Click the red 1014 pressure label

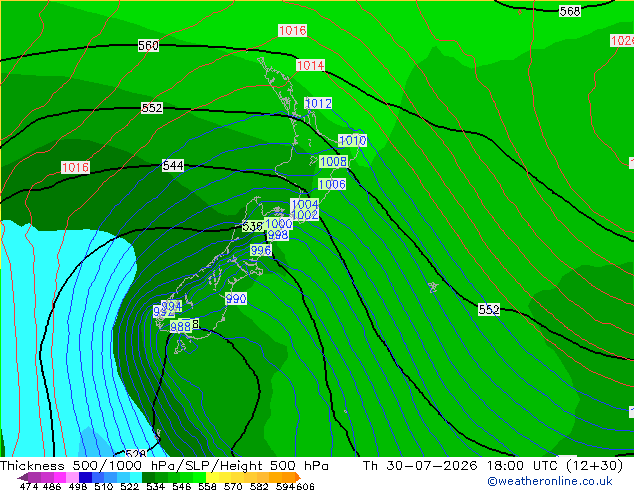click(x=311, y=65)
